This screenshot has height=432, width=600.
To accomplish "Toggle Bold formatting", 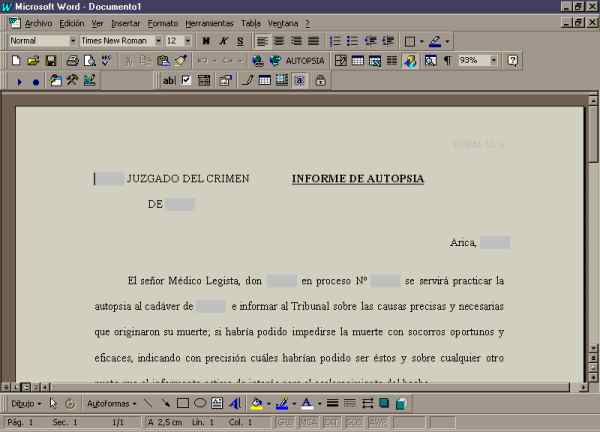I will tap(205, 41).
